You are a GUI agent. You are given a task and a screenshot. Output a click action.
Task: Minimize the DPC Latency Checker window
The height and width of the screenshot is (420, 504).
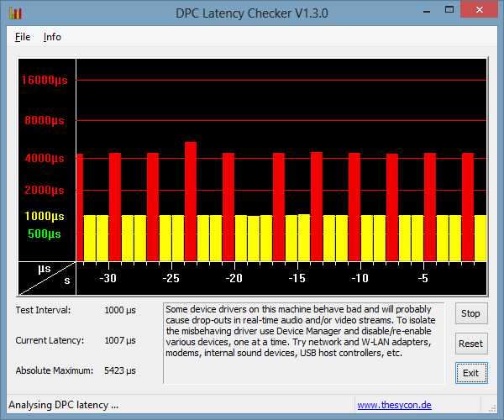click(427, 11)
